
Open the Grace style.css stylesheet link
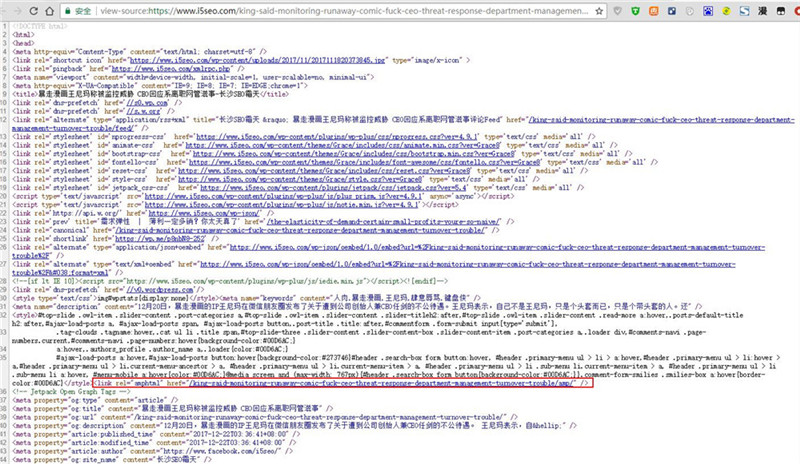tap(300, 179)
